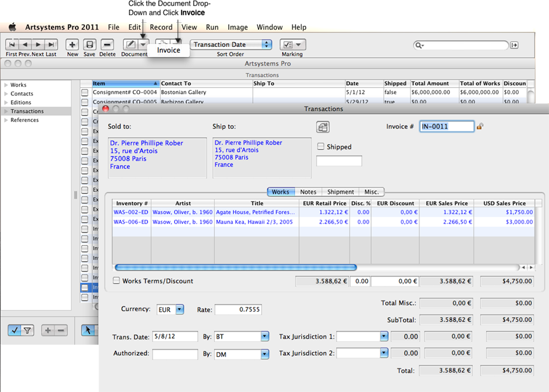Viewport: 549px width, 392px height.
Task: Open the Document drop-down arrow
Action: coord(143,45)
